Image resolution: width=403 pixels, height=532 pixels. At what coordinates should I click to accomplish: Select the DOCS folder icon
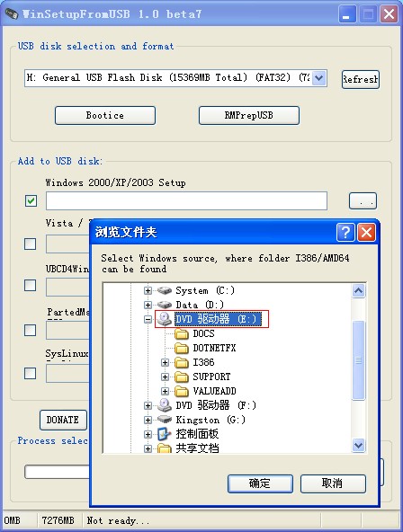[x=182, y=334]
